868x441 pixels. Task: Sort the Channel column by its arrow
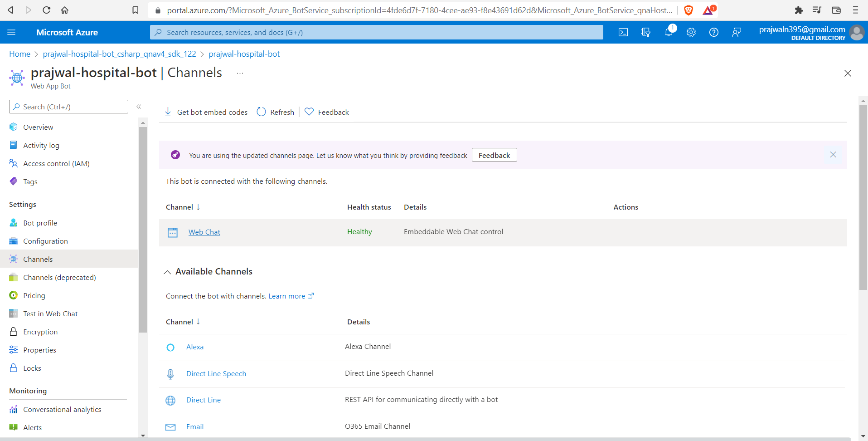198,207
